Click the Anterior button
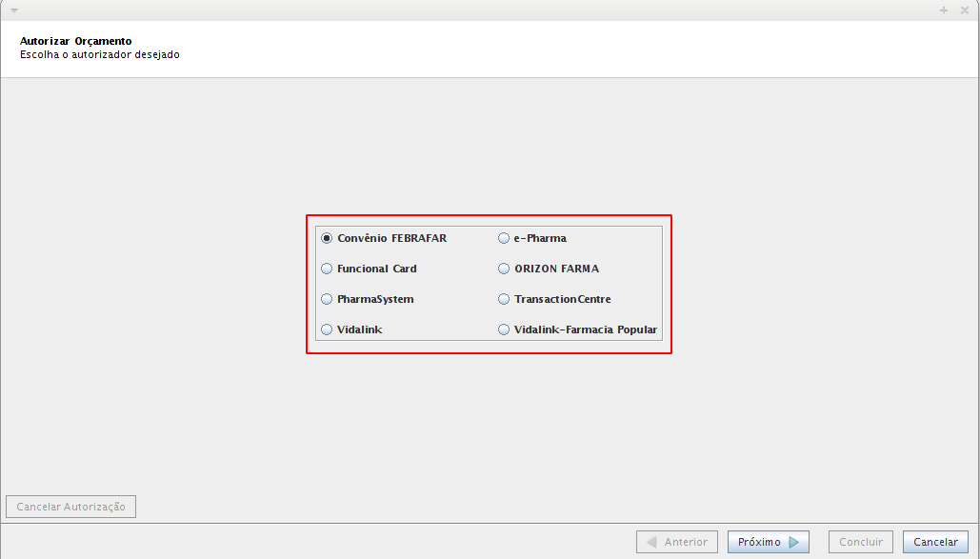Screen dimensions: 980x559 [x=677, y=542]
